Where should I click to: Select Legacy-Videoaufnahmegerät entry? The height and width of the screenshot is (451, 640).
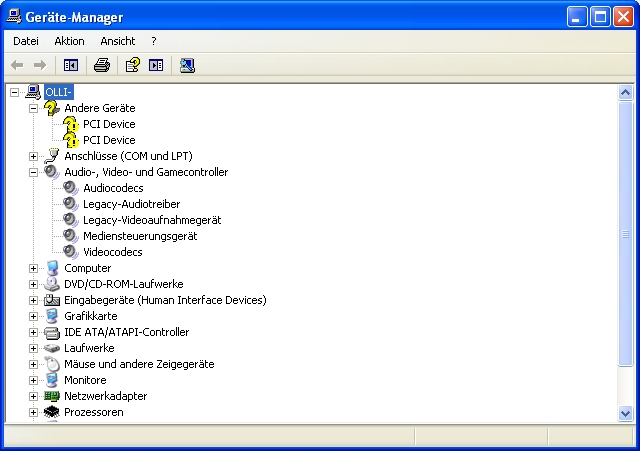pyautogui.click(x=152, y=220)
